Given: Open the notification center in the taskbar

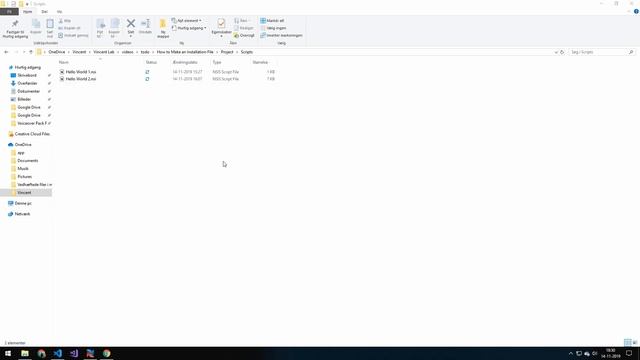Looking at the screenshot, I should click(x=629, y=353).
